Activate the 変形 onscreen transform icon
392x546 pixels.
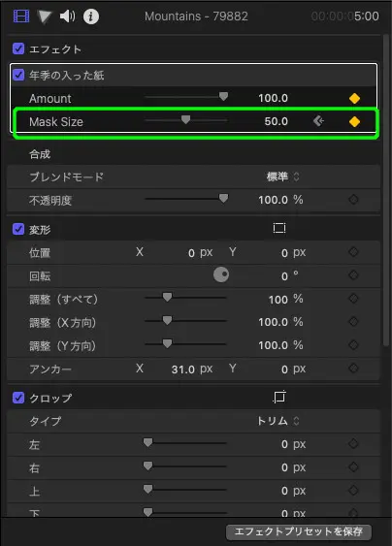tap(279, 228)
